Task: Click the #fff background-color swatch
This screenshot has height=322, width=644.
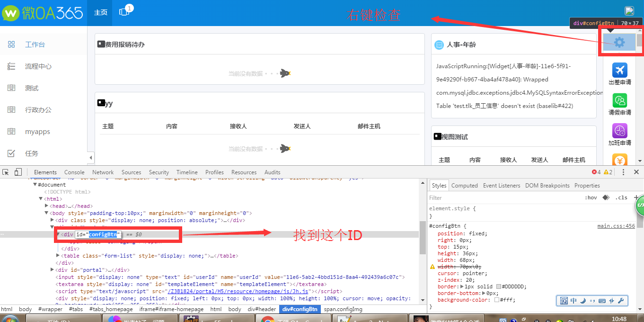Action: click(x=497, y=300)
